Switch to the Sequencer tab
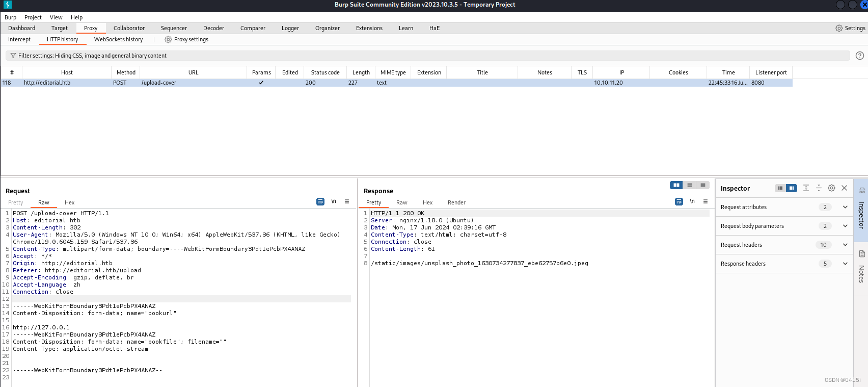868x387 pixels. pos(174,28)
